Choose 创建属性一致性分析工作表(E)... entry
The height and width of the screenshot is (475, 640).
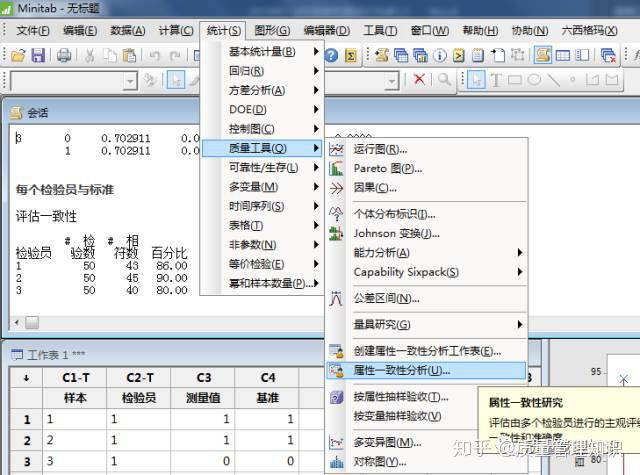(427, 351)
